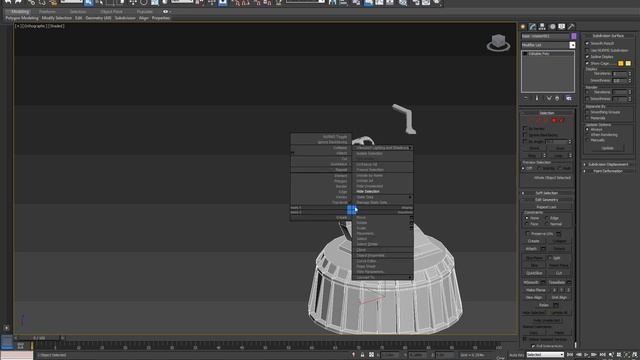Expand Subdivision Displacement rollout

click(608, 164)
